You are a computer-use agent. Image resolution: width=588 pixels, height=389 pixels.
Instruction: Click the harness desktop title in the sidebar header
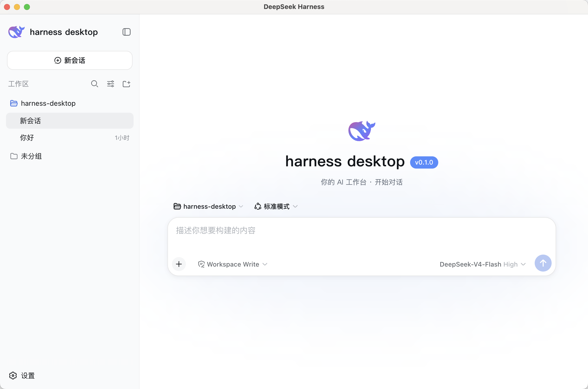pyautogui.click(x=64, y=32)
